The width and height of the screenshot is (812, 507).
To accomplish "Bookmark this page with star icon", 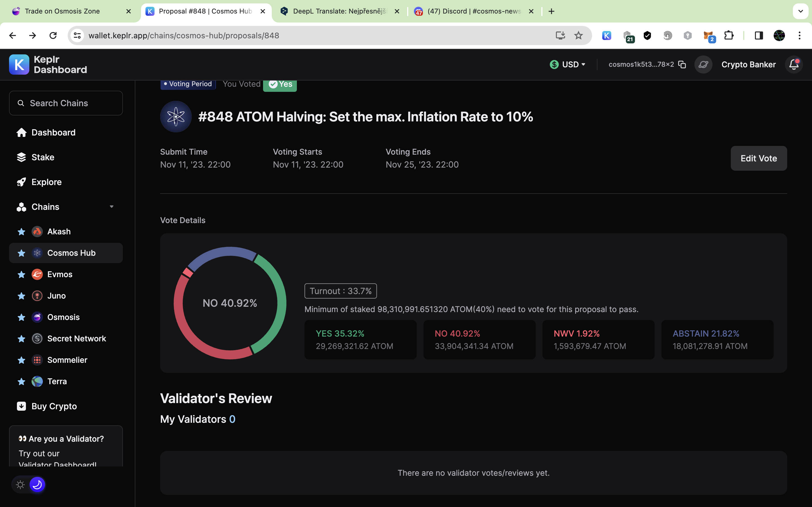I will coord(579,35).
